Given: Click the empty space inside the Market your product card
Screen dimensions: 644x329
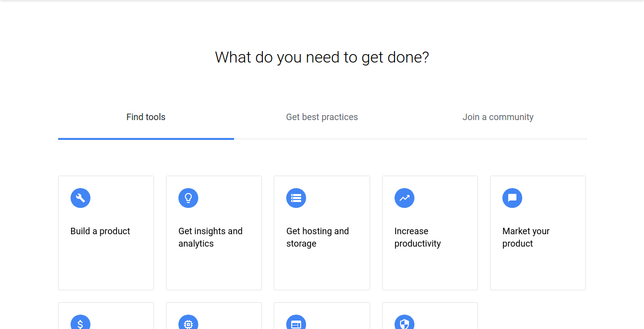Looking at the screenshot, I should coord(538,270).
